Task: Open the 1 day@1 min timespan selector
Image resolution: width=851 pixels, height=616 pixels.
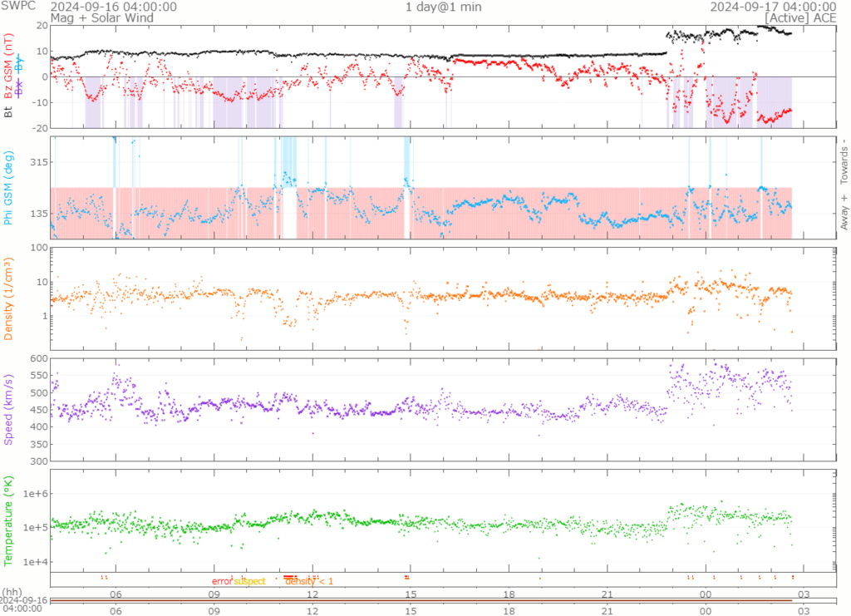Action: click(x=442, y=7)
